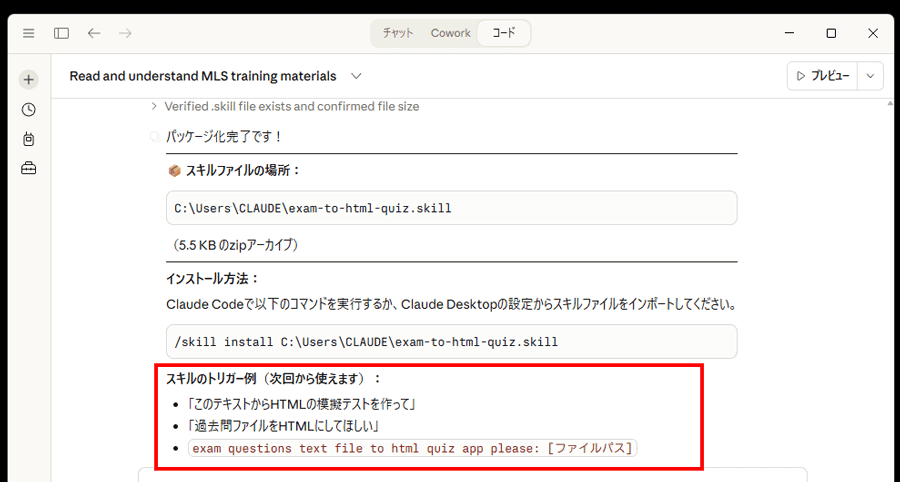Close the Claude window

pyautogui.click(x=873, y=33)
